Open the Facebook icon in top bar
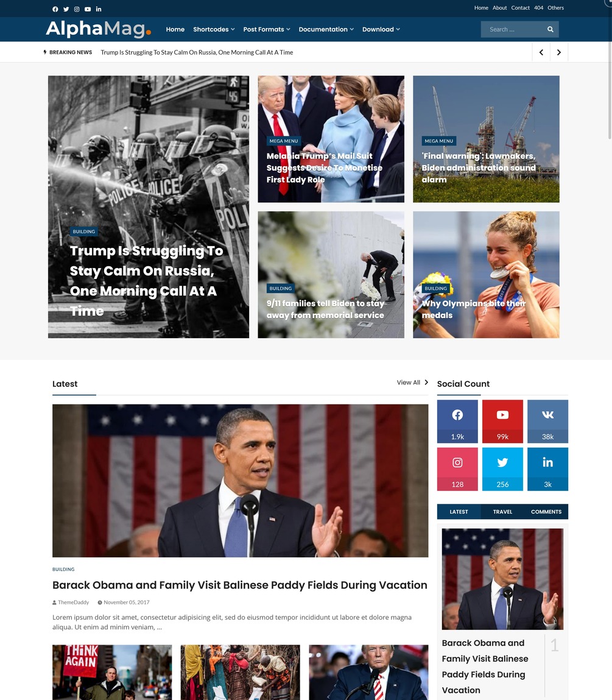 [55, 9]
